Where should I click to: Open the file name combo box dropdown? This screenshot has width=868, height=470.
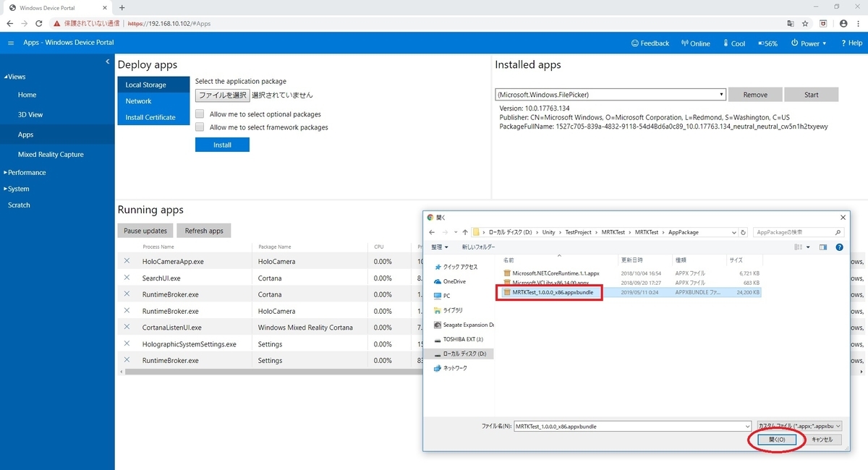tap(748, 426)
